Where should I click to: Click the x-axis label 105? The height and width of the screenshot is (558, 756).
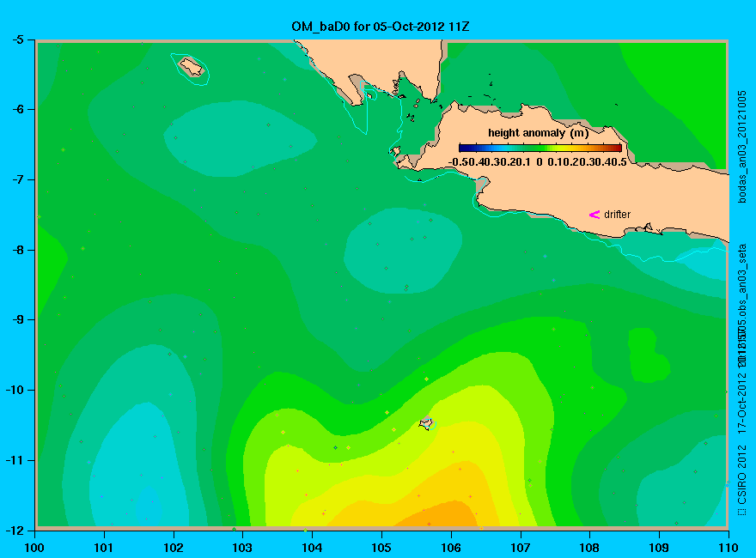tap(381, 548)
